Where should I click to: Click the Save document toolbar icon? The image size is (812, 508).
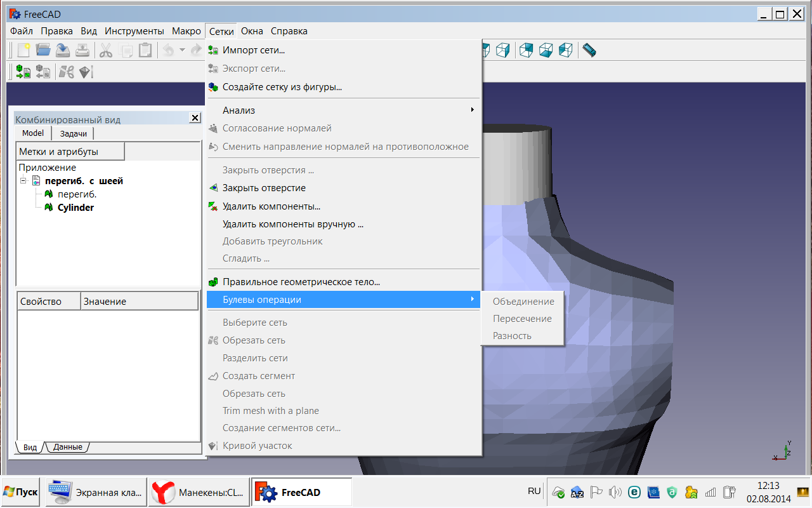point(63,50)
